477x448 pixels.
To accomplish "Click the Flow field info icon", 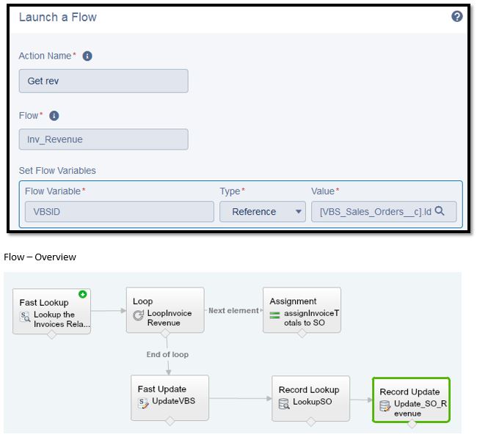I will [54, 116].
